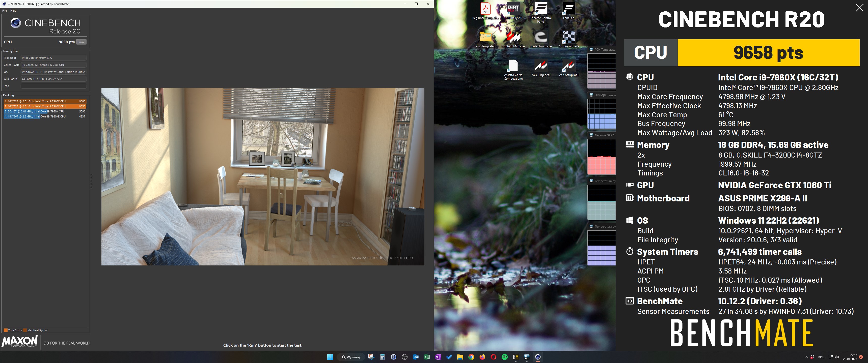Open Calculator from the taskbar
Viewport: 868px width, 363px height.
[382, 357]
